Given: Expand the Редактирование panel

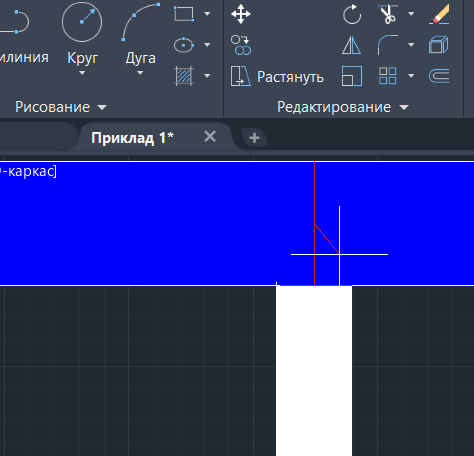Looking at the screenshot, I should [343, 107].
